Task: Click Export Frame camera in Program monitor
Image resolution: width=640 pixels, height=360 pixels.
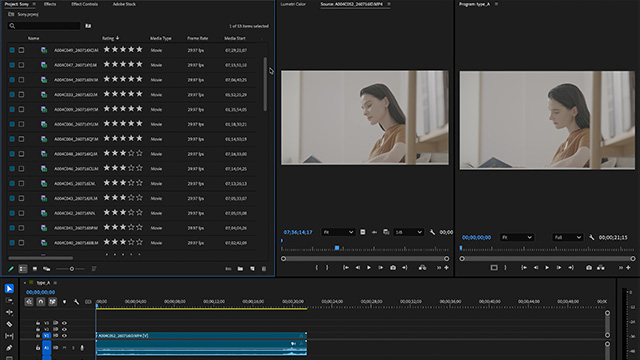Action: [589, 268]
